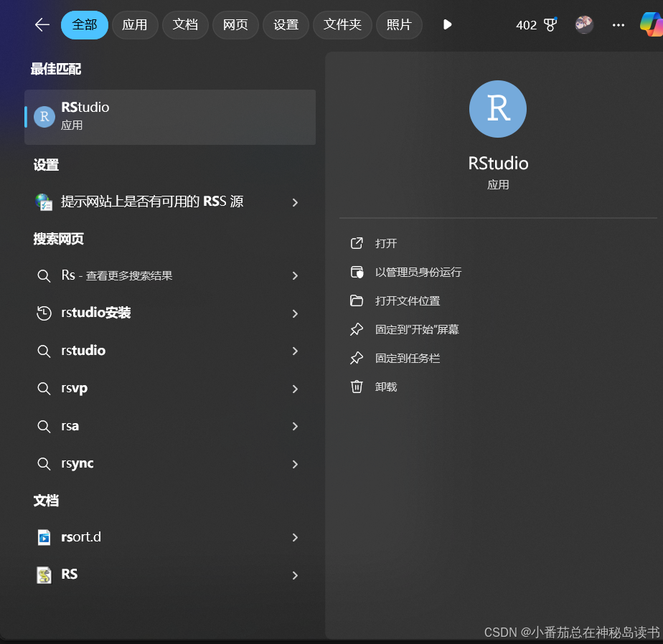Run RStudio as administrator
663x644 pixels.
click(x=418, y=272)
